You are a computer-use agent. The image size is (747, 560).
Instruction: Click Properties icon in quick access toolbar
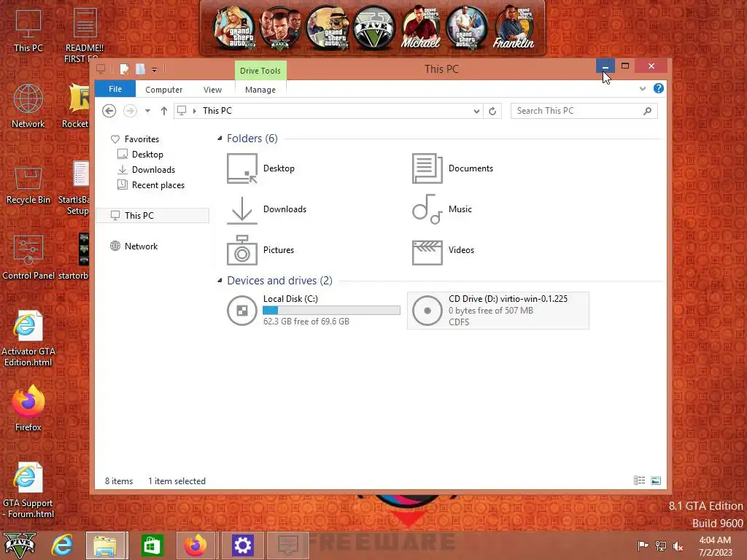pos(124,69)
